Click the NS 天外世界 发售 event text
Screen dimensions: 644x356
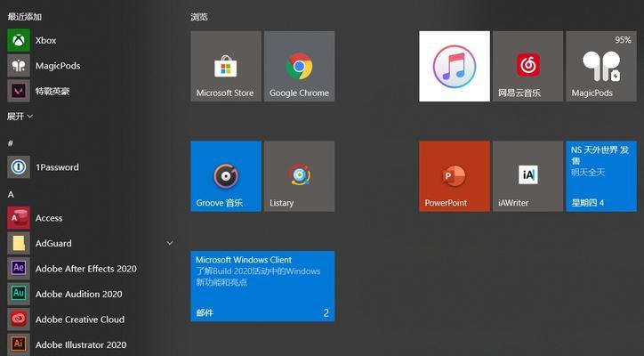tap(600, 155)
